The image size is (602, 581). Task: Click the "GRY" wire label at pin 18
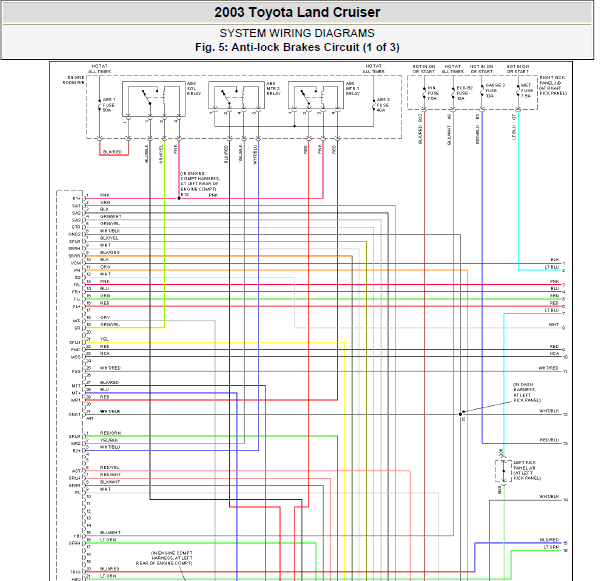[105, 317]
